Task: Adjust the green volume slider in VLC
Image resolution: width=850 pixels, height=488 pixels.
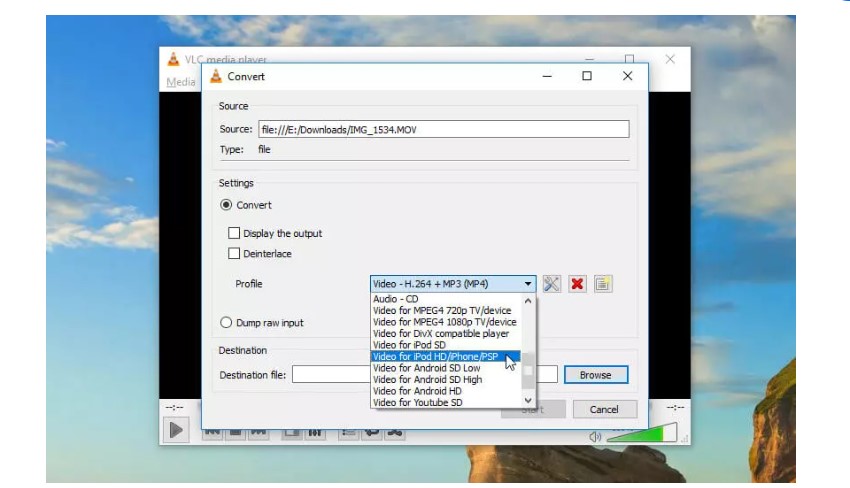Action: [642, 433]
